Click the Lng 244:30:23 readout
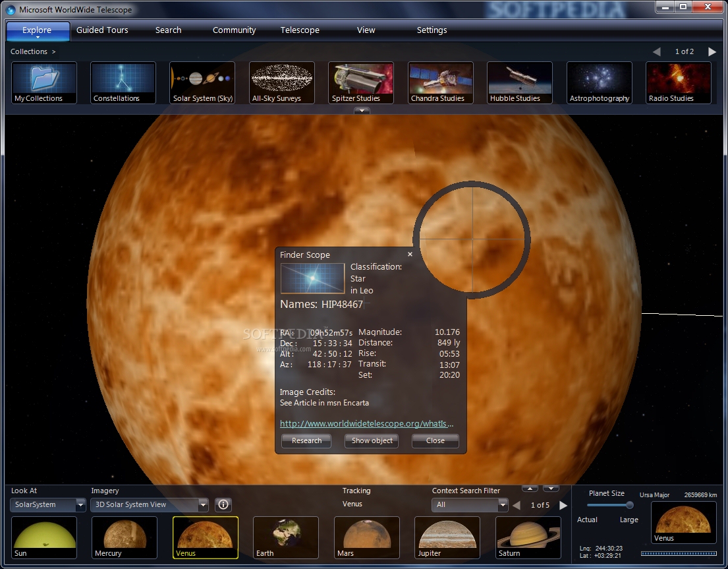Image resolution: width=728 pixels, height=569 pixels. tap(602, 549)
